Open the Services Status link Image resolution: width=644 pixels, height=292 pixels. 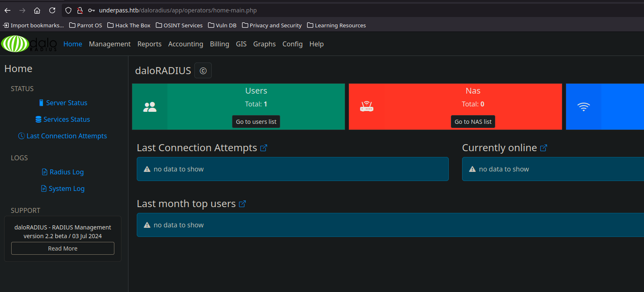[x=67, y=119]
